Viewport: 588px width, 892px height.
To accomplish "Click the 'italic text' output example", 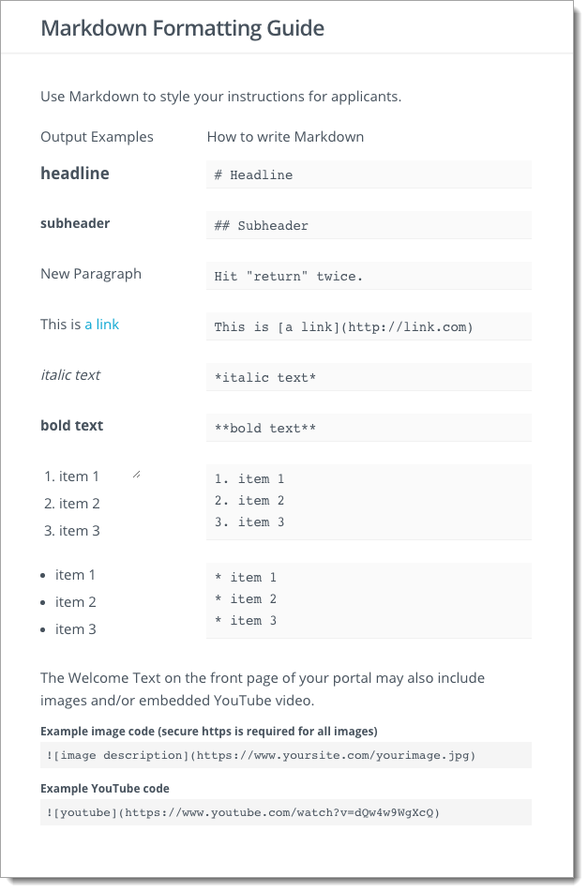I will point(70,375).
